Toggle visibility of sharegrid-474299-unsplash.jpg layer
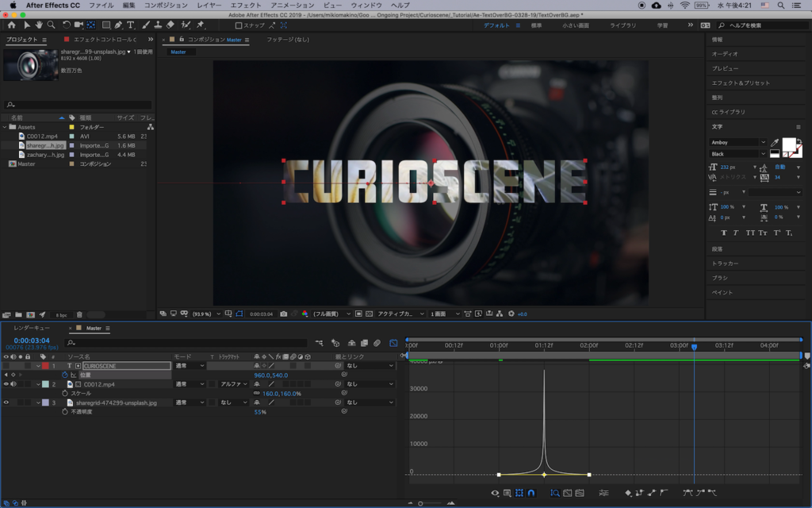The image size is (812, 508). 6,402
